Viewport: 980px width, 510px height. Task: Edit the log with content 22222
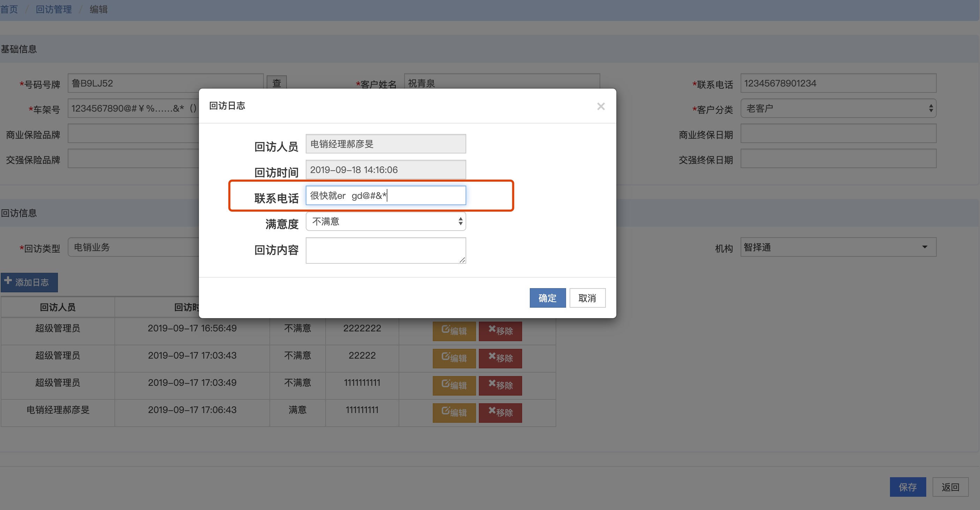click(x=454, y=358)
